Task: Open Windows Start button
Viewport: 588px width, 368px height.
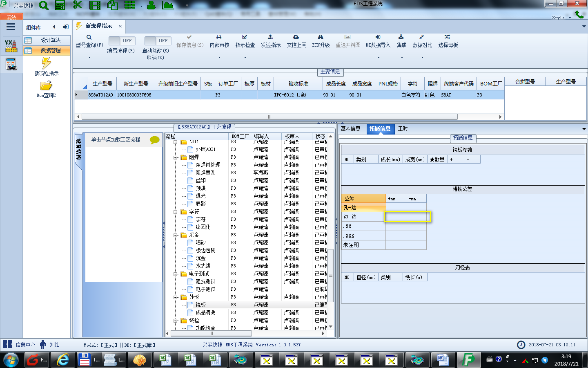Action: 11,360
